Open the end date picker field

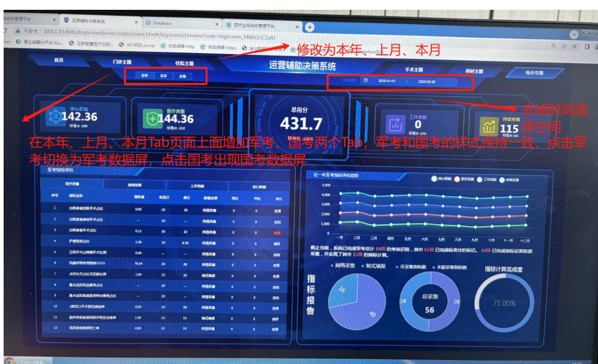[x=427, y=82]
